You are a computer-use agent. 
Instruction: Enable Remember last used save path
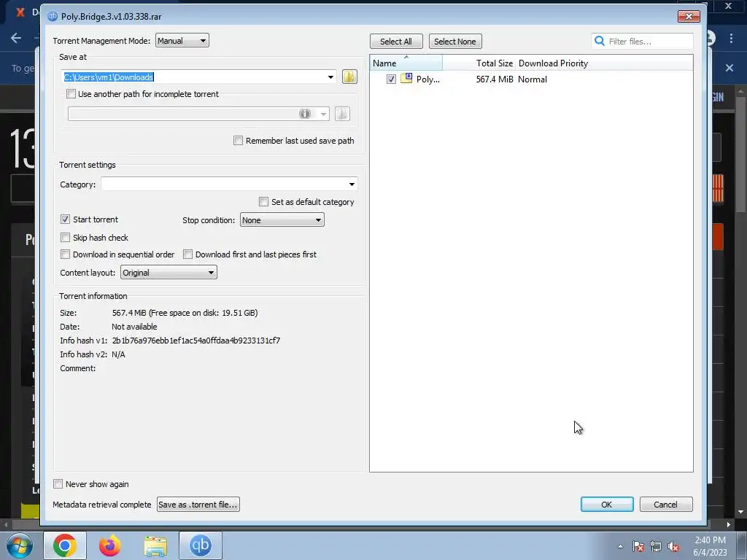[x=238, y=141]
